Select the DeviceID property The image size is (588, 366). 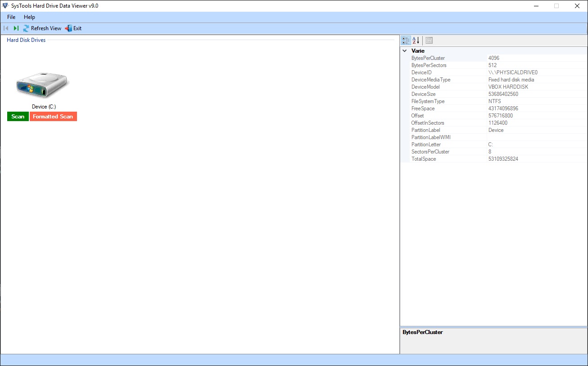(421, 72)
